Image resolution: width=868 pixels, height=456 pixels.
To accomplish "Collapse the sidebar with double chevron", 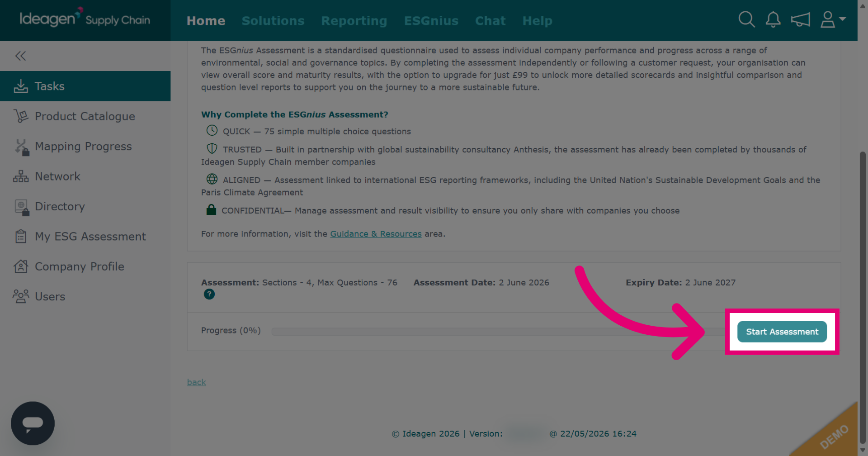I will point(20,56).
